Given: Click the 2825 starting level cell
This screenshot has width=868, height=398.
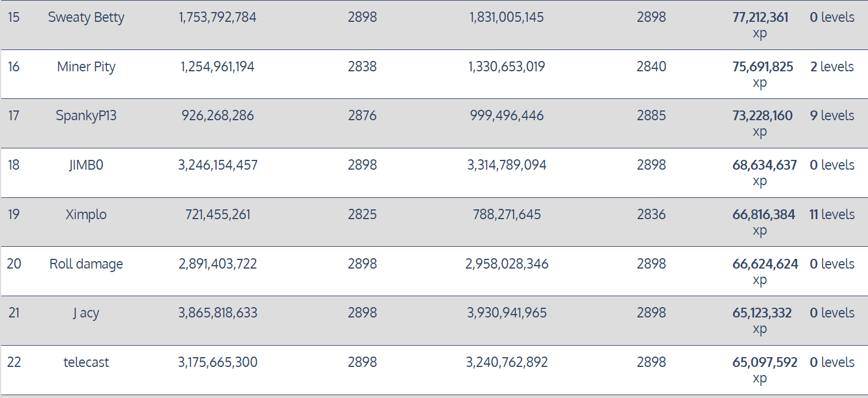Looking at the screenshot, I should pos(362,215).
